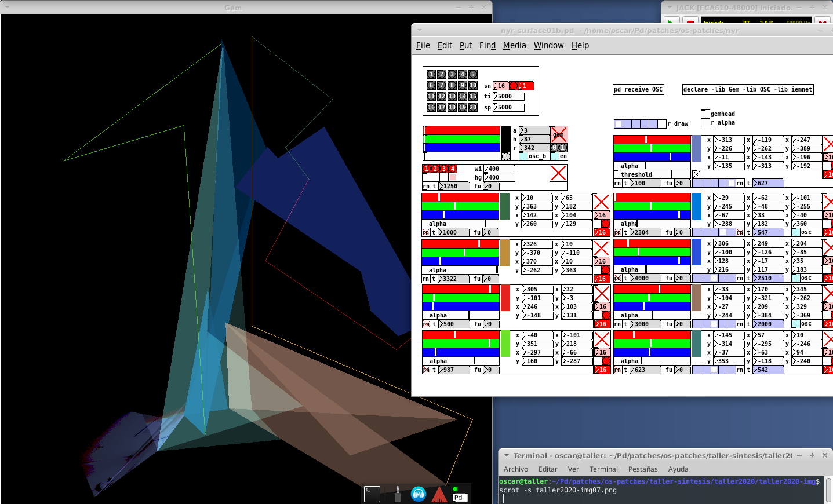Open the Put menu
The image size is (833, 504).
click(465, 45)
